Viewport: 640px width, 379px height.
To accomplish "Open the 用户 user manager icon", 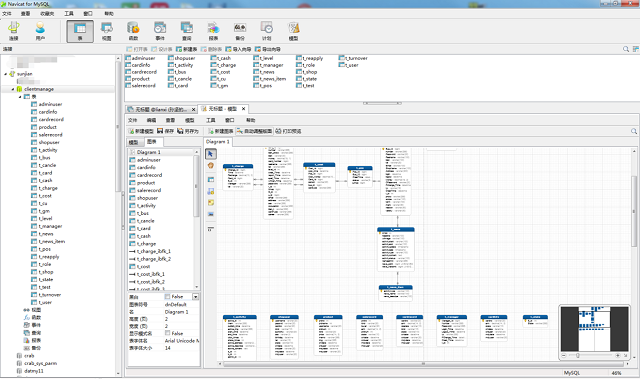I will pyautogui.click(x=40, y=31).
